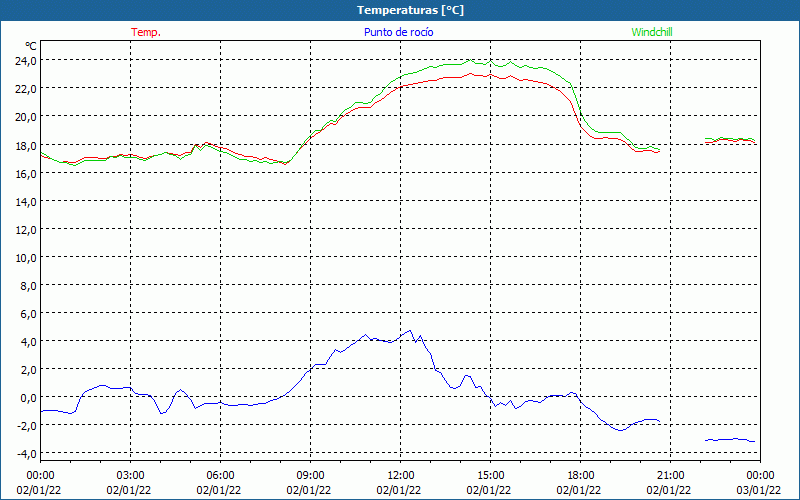Click the chart title 'Temperaturas [°C]'

(x=410, y=10)
